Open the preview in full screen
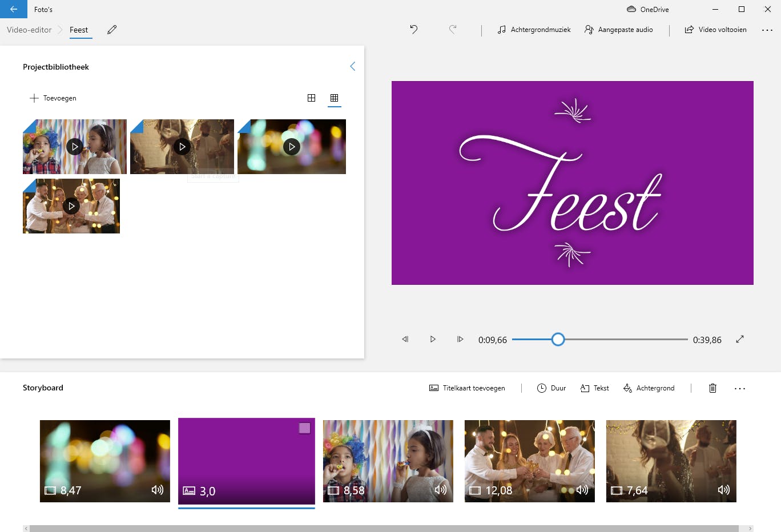Viewport: 781px width, 532px height. (x=740, y=339)
